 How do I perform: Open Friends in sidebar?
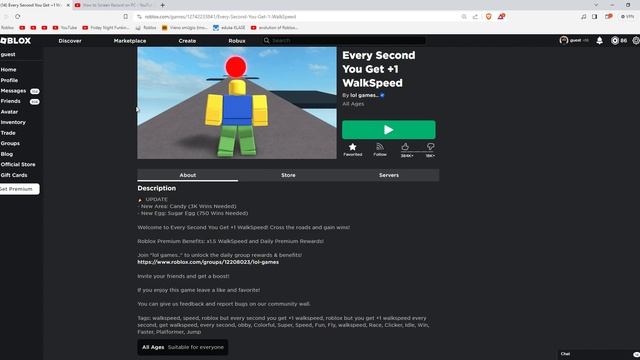(x=10, y=101)
